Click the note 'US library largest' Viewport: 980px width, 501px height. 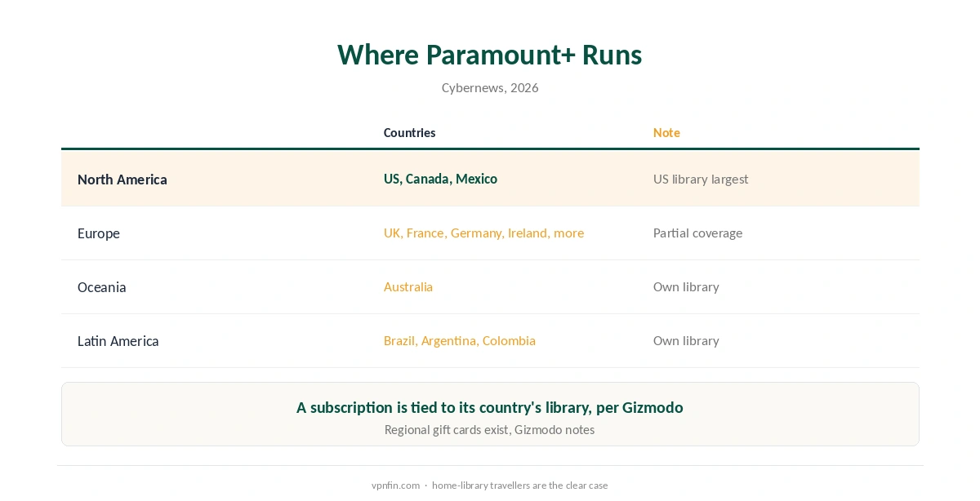701,179
